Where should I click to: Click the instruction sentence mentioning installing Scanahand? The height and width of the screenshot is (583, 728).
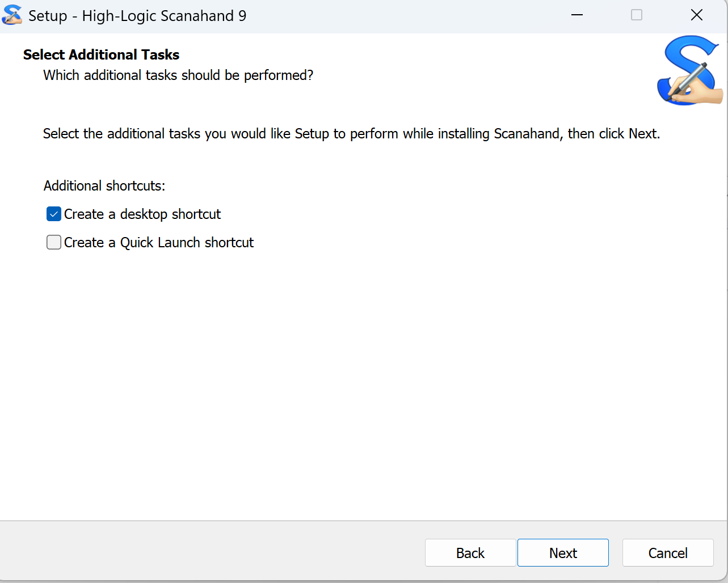point(351,134)
